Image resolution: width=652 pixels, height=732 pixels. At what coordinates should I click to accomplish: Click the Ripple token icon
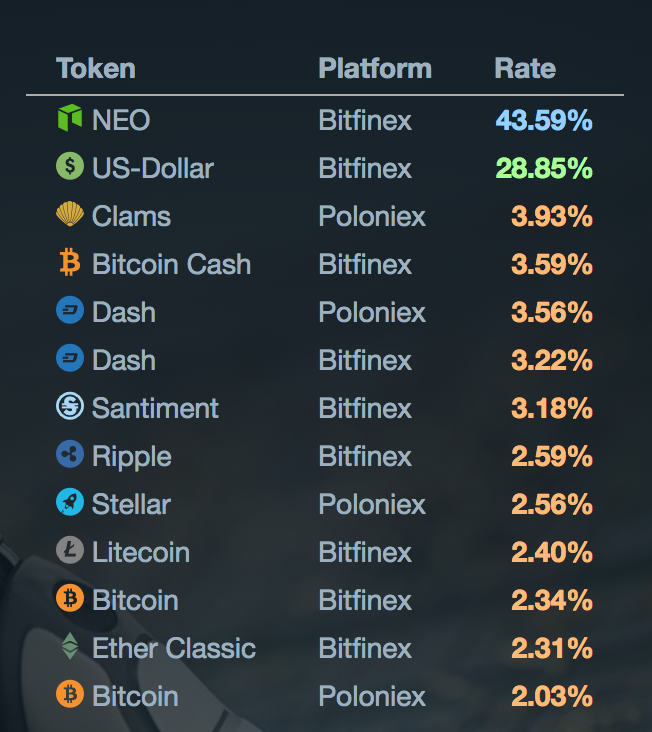[x=69, y=455]
